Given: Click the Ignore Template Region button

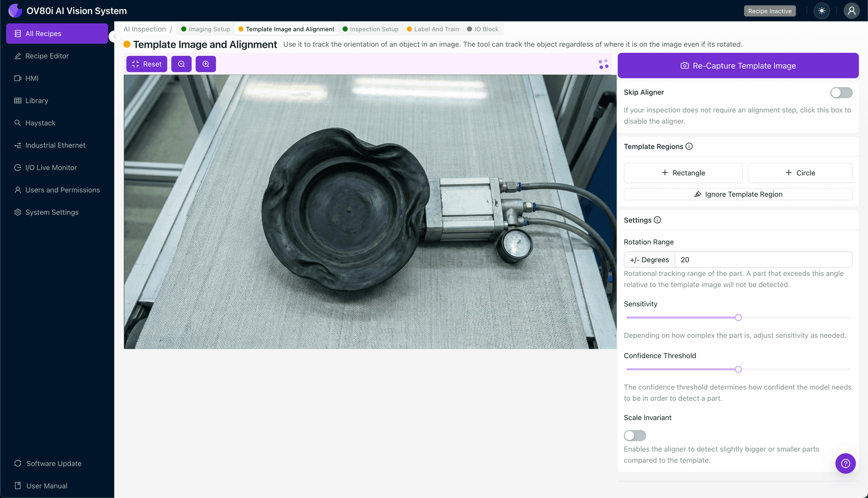Looking at the screenshot, I should 738,194.
